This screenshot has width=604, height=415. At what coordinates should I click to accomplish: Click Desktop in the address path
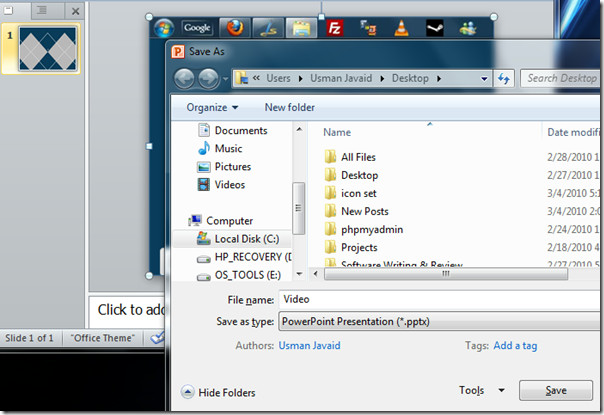point(410,79)
